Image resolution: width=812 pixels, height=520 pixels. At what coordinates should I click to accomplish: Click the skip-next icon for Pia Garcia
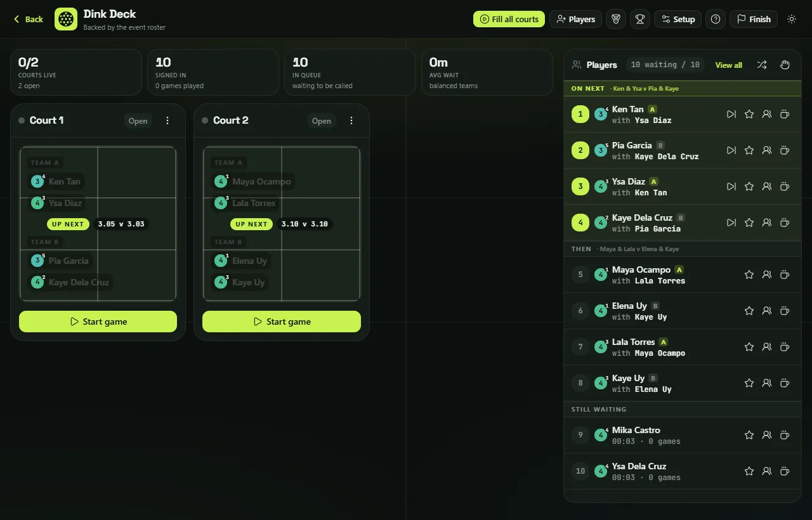click(731, 150)
